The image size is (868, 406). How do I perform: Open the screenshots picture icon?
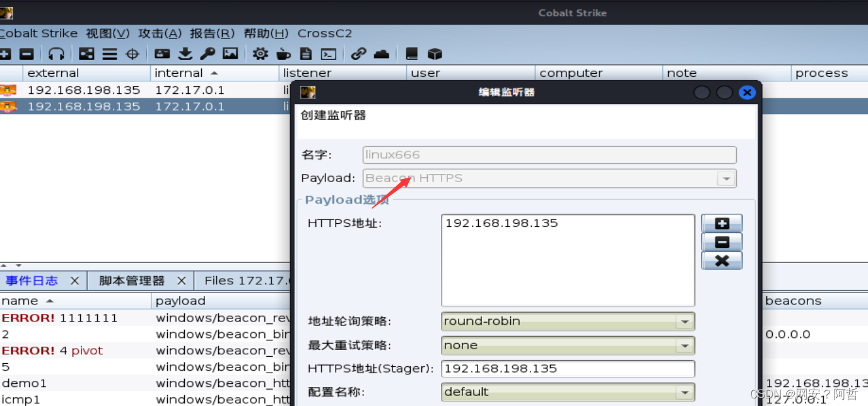click(230, 54)
